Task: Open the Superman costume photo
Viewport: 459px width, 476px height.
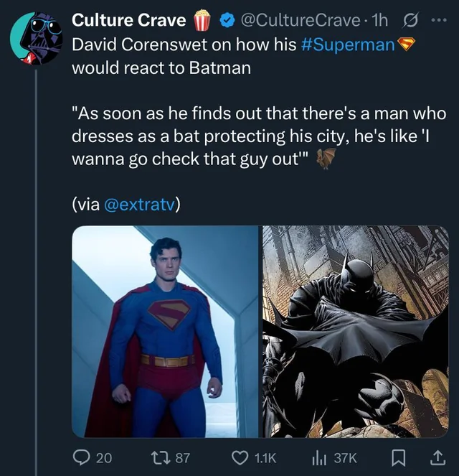Action: click(165, 331)
